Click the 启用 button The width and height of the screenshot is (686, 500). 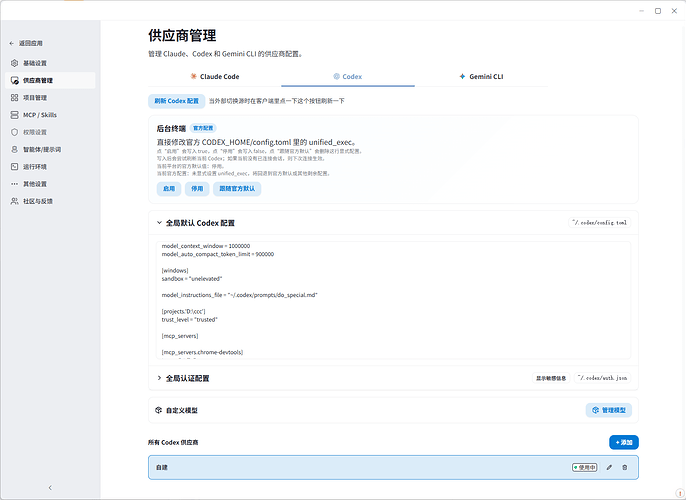click(x=169, y=189)
